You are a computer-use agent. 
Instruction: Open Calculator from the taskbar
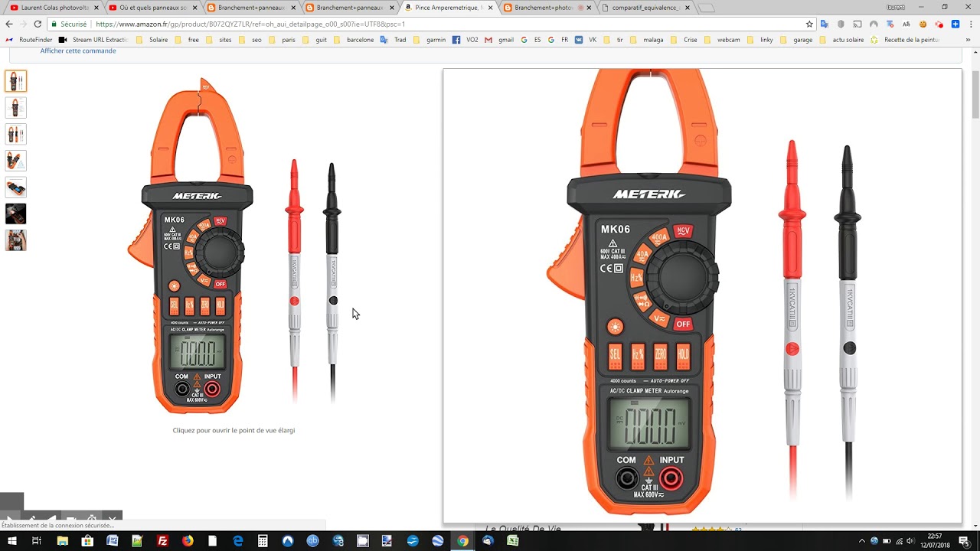263,541
